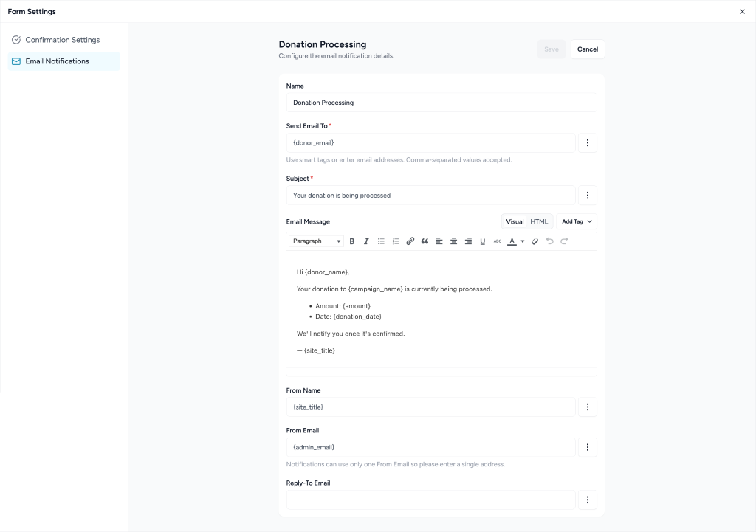Toggle italic formatting in editor toolbar

(x=366, y=241)
